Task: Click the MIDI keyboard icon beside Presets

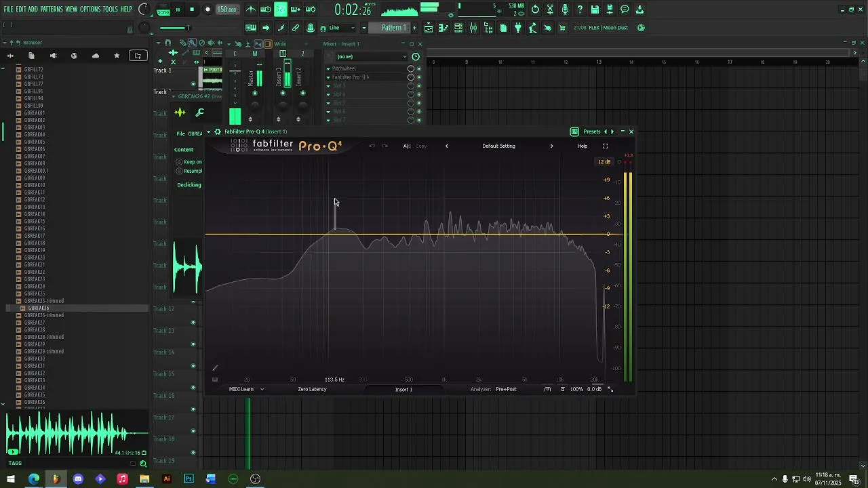Action: tap(574, 131)
